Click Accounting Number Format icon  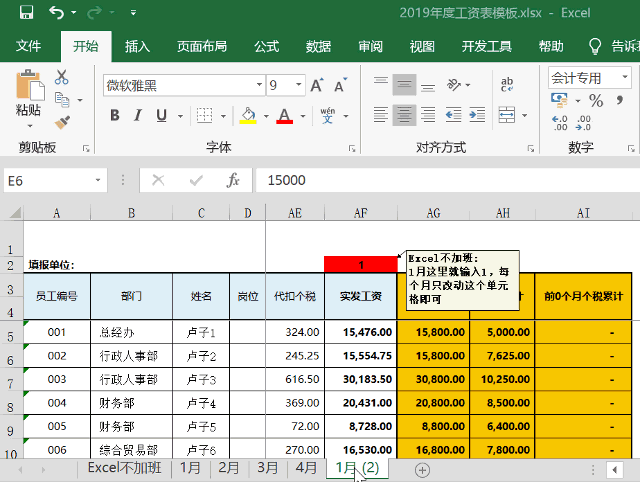coord(559,100)
